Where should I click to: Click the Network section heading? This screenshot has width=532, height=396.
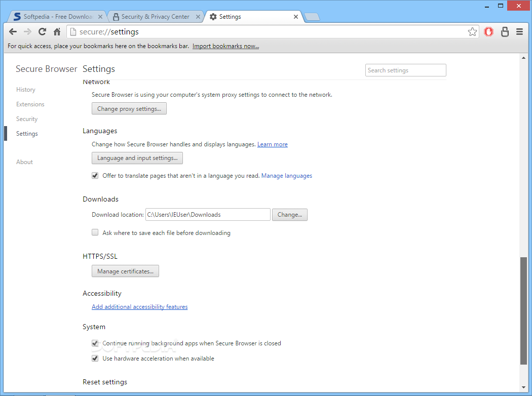point(96,82)
